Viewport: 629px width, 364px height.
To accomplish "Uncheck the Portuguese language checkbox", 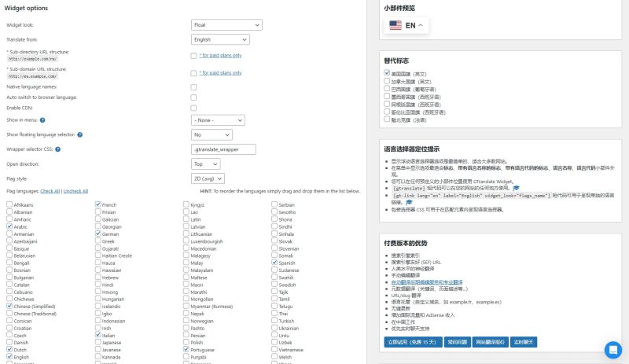I will (186, 349).
